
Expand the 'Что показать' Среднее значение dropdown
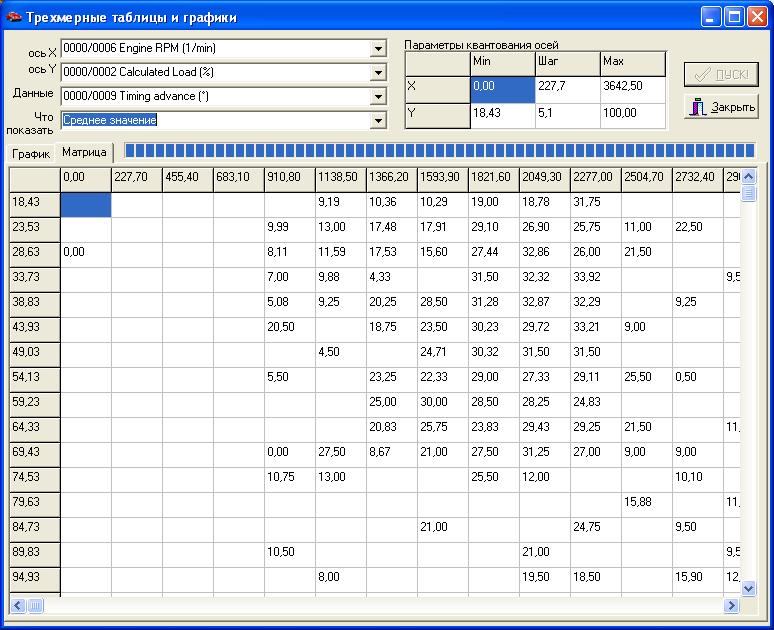click(x=378, y=120)
